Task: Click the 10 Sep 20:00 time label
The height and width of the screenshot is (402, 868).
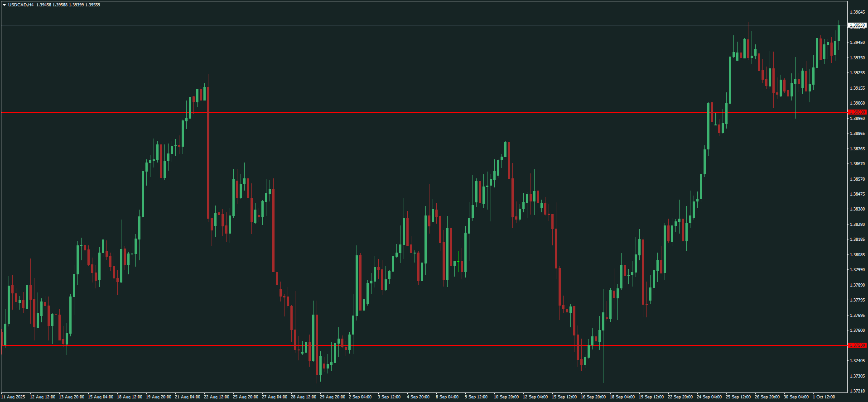Action: tap(506, 397)
